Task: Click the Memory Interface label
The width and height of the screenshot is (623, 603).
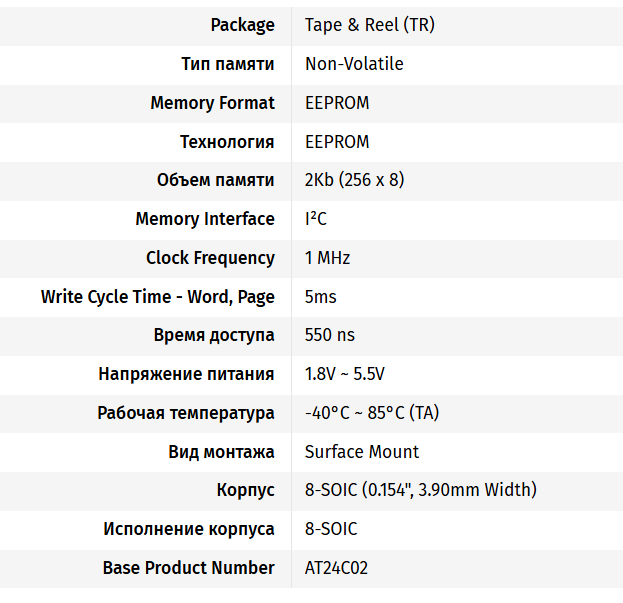Action: point(204,219)
